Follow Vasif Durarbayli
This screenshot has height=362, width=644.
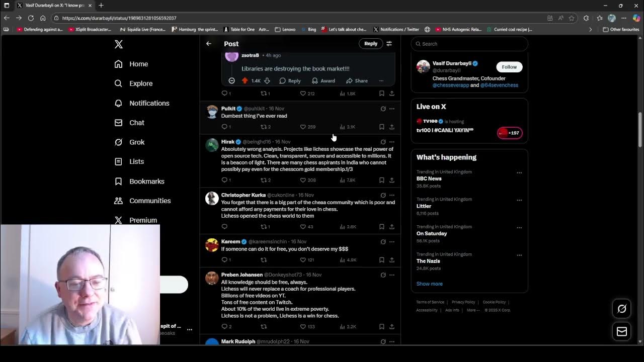pyautogui.click(x=509, y=67)
